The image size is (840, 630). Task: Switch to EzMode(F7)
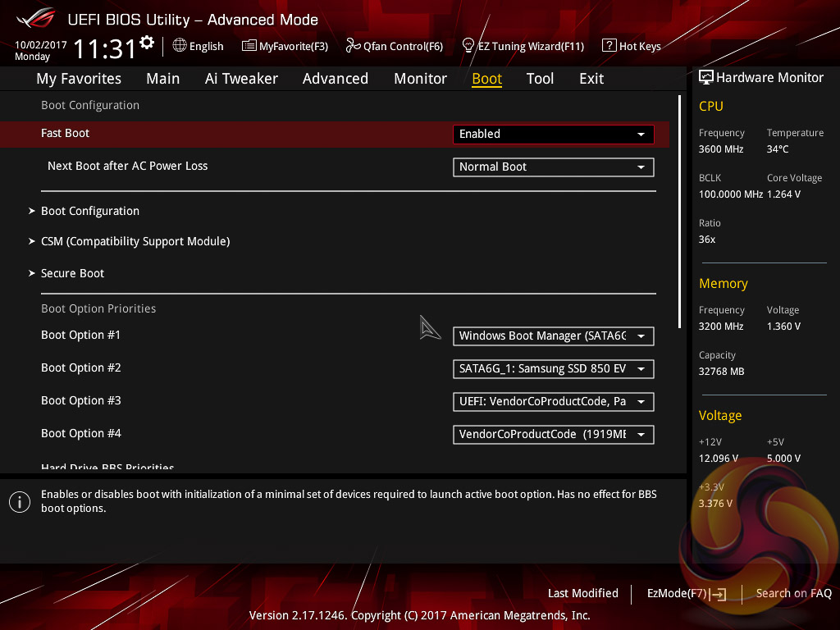pos(686,593)
